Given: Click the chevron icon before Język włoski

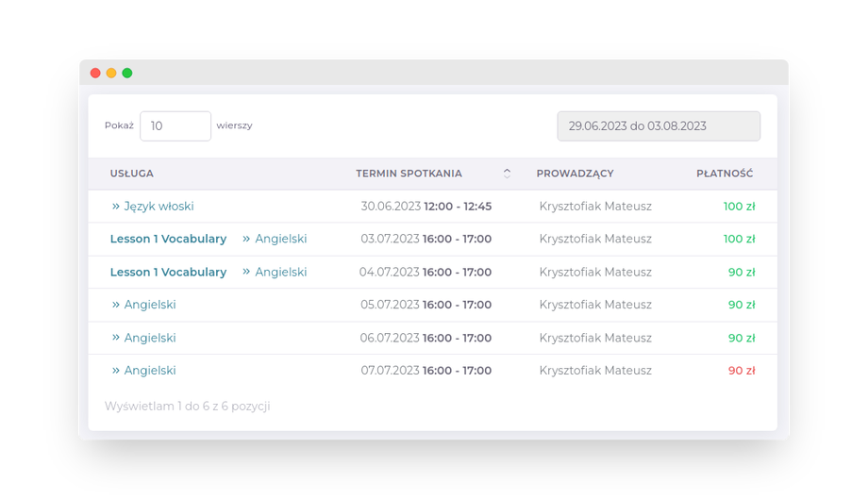Looking at the screenshot, I should pos(116,206).
